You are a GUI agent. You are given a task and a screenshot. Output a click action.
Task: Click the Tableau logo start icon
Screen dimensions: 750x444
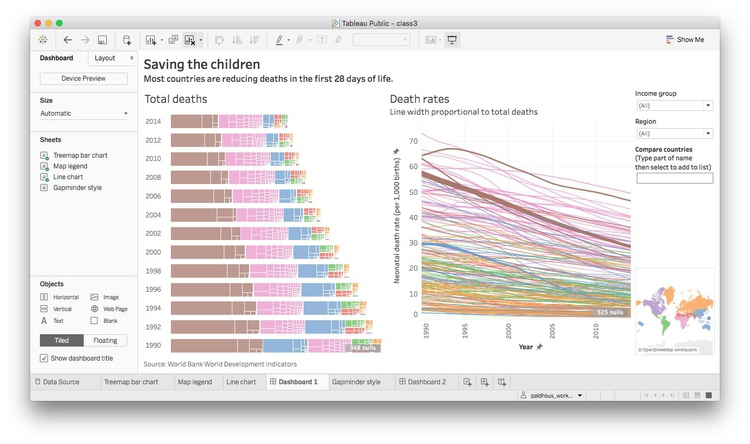42,40
